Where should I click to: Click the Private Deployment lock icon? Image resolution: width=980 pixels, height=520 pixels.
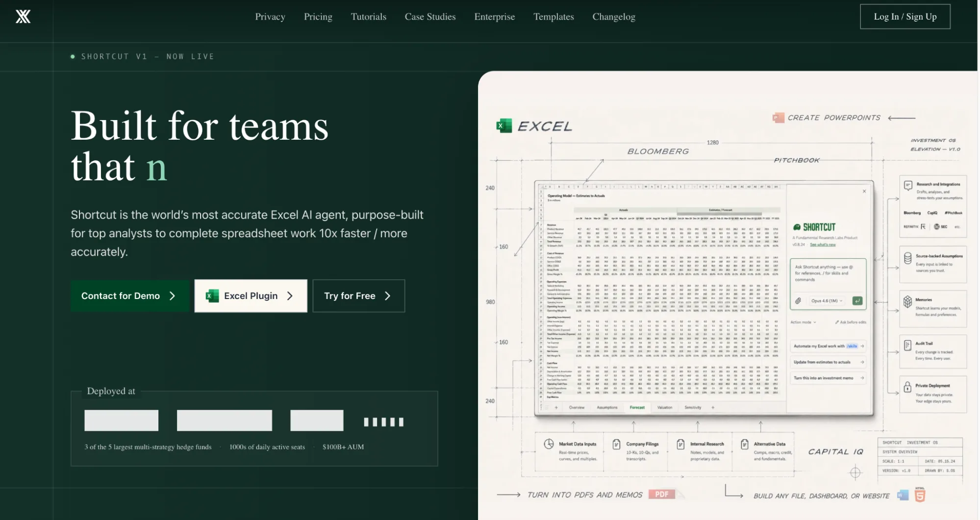[907, 387]
